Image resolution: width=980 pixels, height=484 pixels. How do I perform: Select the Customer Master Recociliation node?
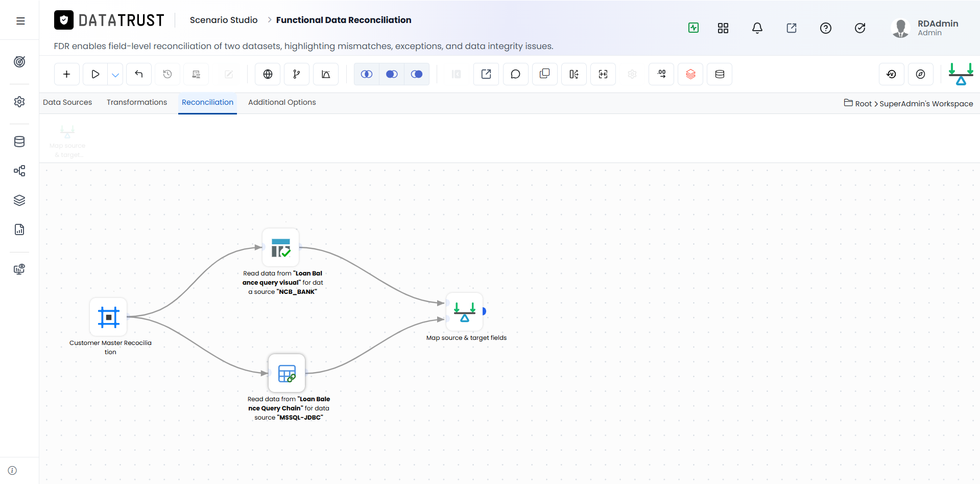(x=108, y=317)
